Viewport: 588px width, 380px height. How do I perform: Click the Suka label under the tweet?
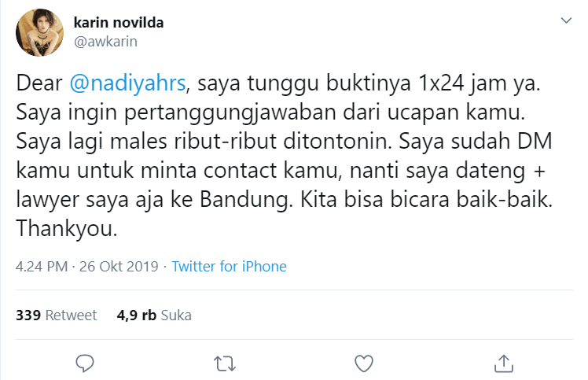click(176, 315)
